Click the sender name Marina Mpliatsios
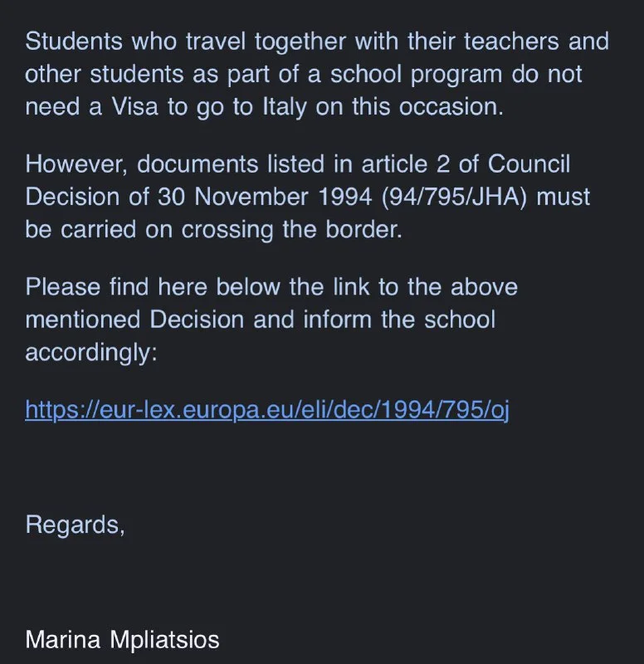Screen dimensions: 644x664 click(x=122, y=639)
